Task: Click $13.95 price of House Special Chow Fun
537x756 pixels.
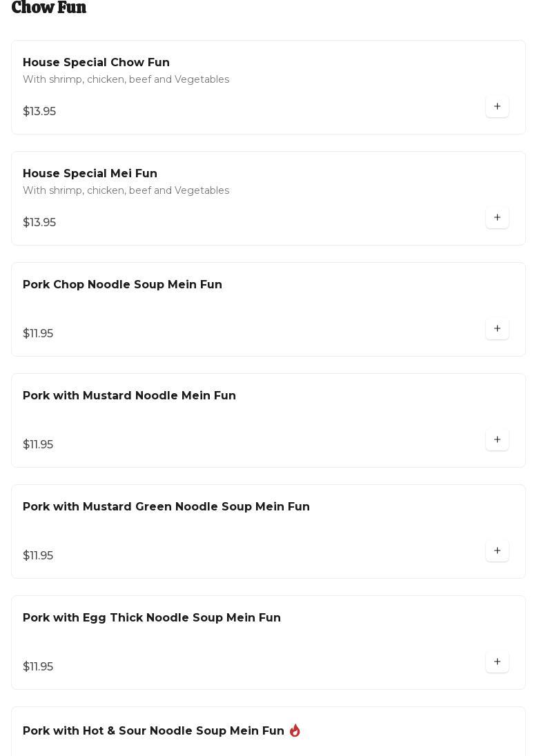Action: coord(39,112)
